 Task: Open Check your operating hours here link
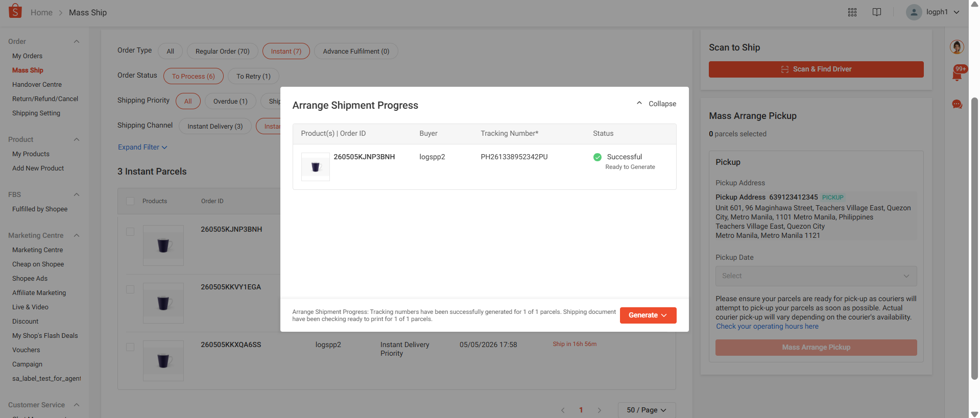coord(767,327)
